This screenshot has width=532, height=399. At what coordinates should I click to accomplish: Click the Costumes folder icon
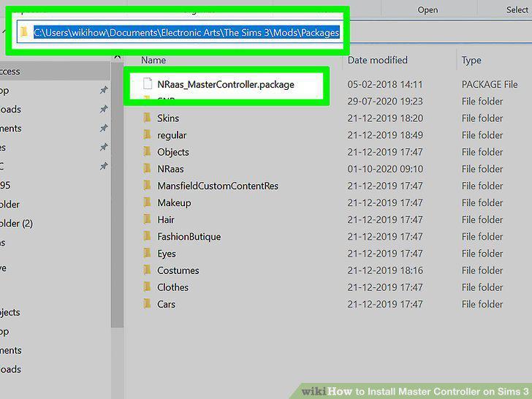point(148,270)
